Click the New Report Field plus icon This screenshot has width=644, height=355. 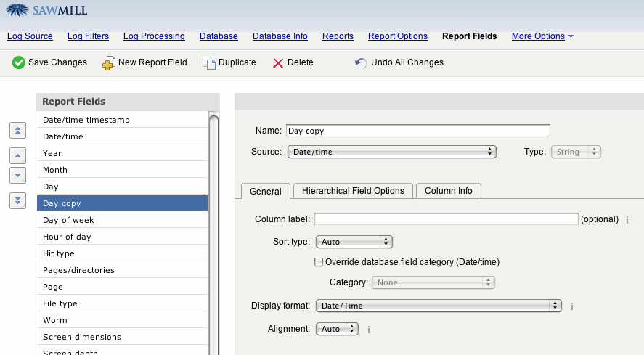point(108,63)
